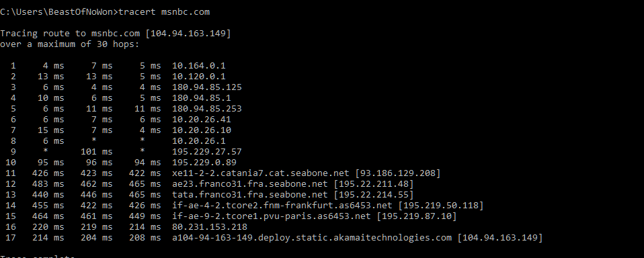Select the ae23.franco31.fra.seabone.net hostname
Image resolution: width=644 pixels, height=258 pixels.
(x=249, y=184)
